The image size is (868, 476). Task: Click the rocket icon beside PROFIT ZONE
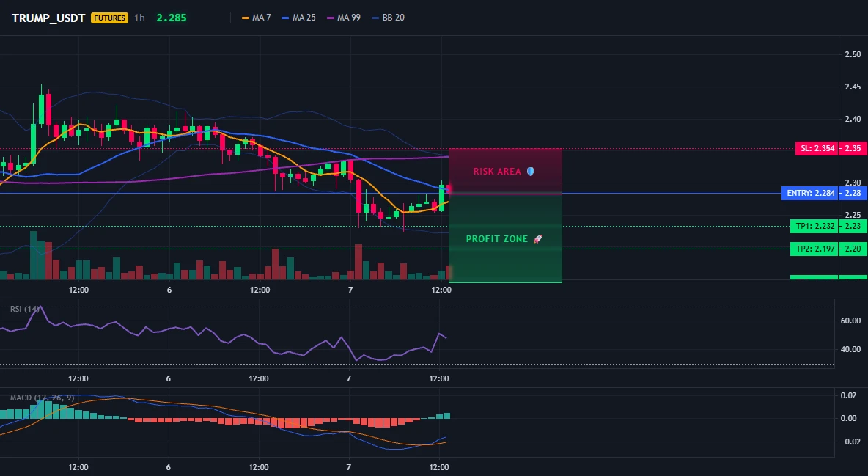pos(537,239)
